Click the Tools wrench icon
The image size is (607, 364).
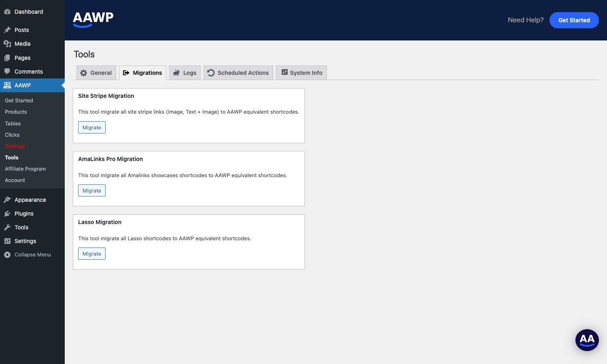7,227
